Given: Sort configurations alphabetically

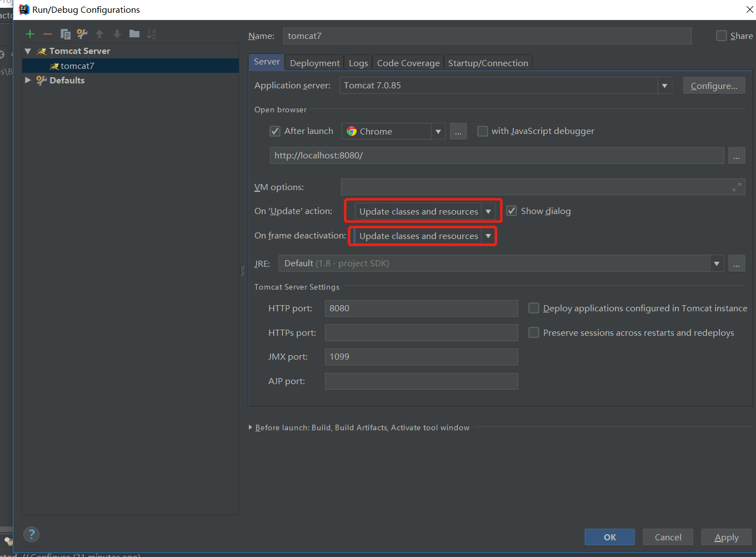Looking at the screenshot, I should [152, 34].
